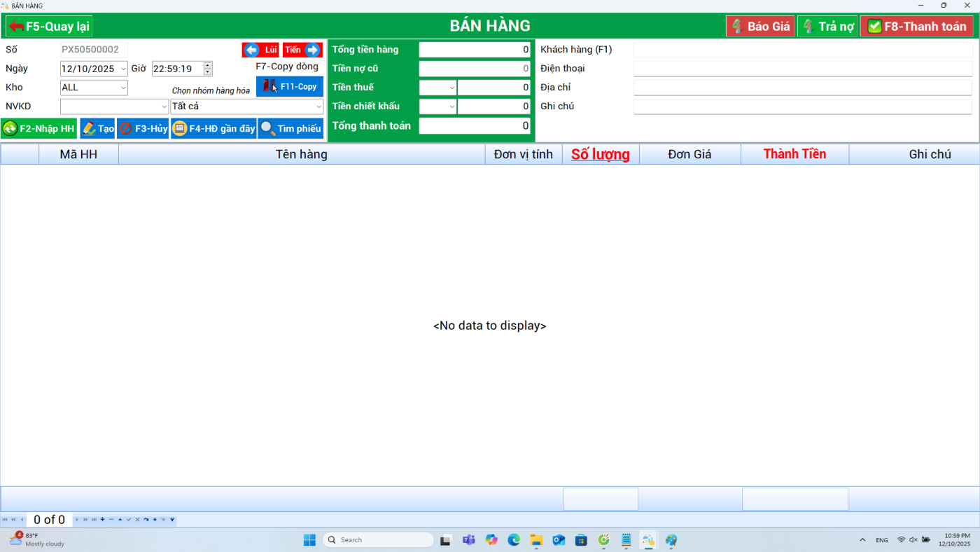The width and height of the screenshot is (980, 552).
Task: Click the F11-Copy button
Action: tap(290, 87)
